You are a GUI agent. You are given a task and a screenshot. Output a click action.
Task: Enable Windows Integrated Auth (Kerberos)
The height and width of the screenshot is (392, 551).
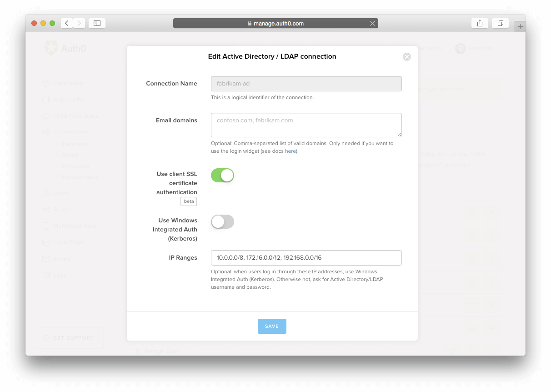(222, 222)
